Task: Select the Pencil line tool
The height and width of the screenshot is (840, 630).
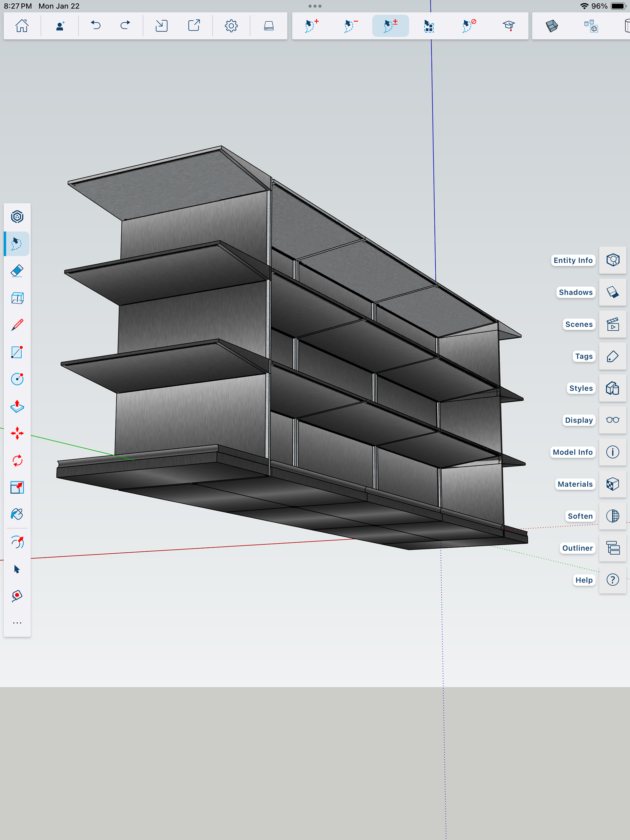Action: click(x=17, y=325)
